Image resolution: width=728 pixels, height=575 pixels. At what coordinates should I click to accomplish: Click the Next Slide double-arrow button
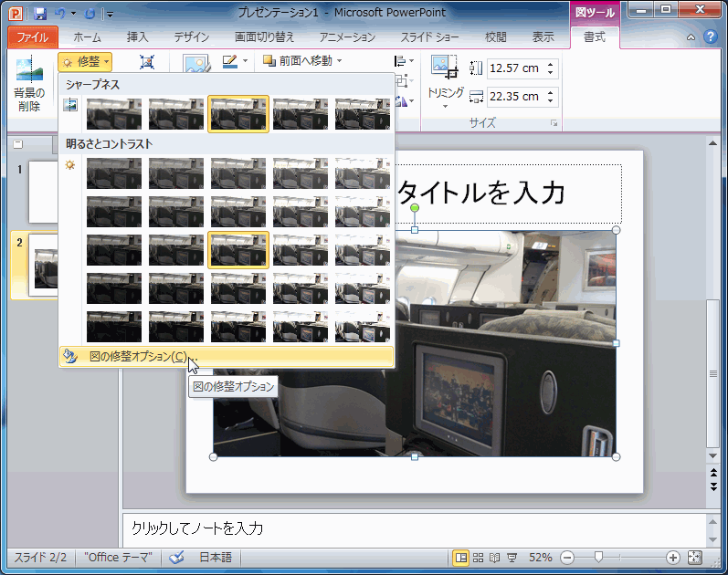pos(713,486)
